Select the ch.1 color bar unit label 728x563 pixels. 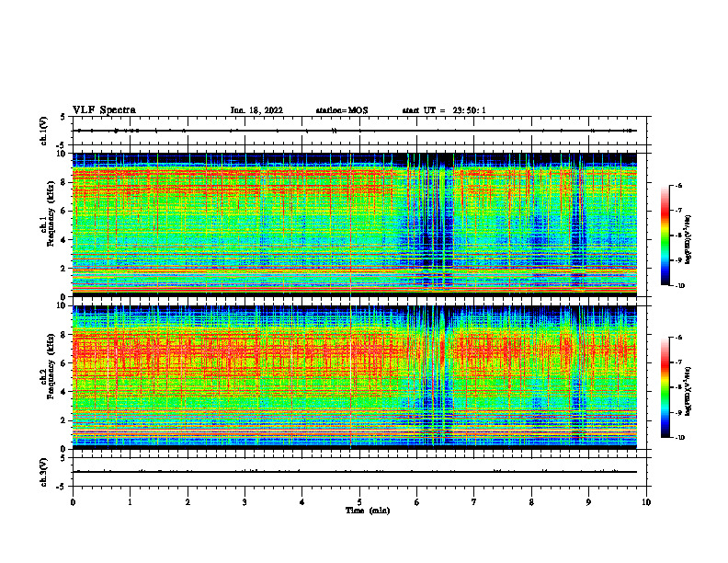[x=688, y=240]
